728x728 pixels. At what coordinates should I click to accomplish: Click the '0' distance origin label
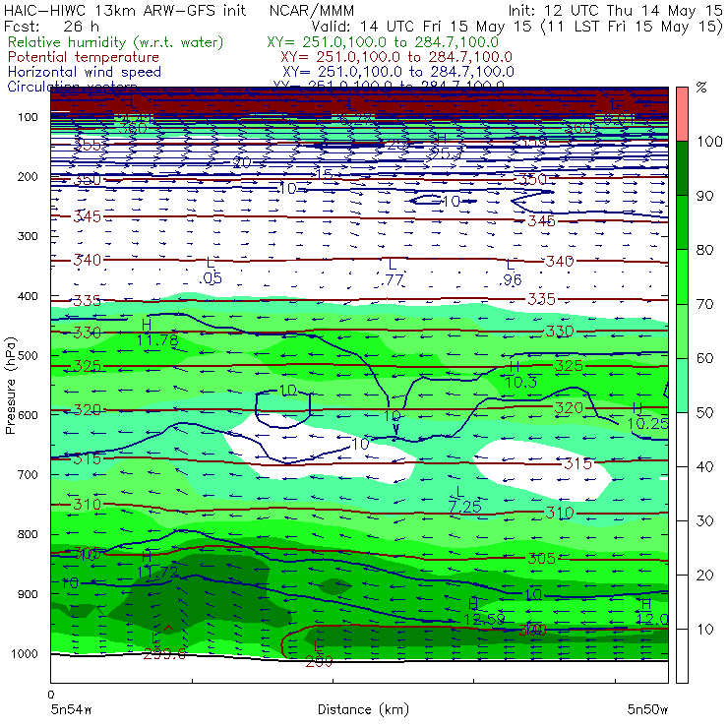coord(51,695)
